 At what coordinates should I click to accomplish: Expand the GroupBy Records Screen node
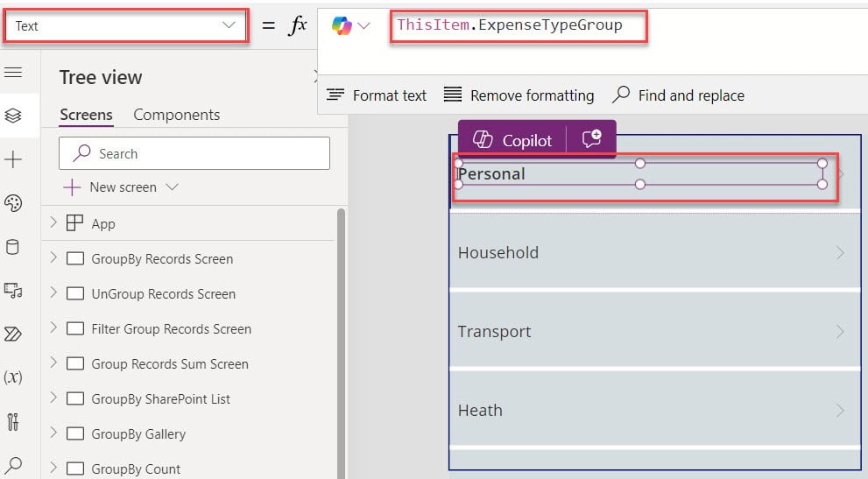click(53, 257)
